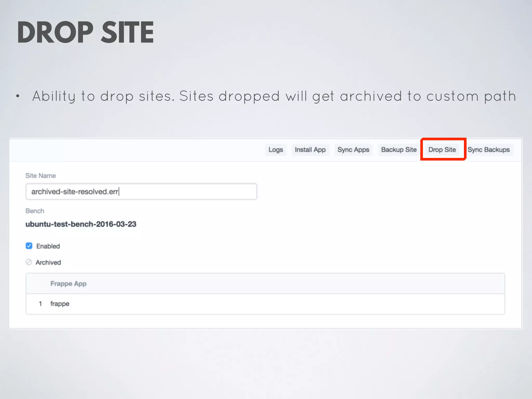This screenshot has height=399, width=532.
Task: Click the Site Name label
Action: (x=41, y=176)
